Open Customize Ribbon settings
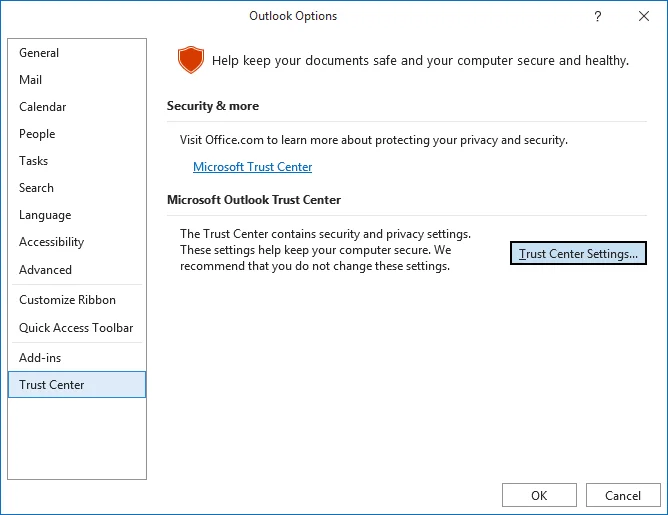Image resolution: width=668 pixels, height=515 pixels. pos(77,300)
